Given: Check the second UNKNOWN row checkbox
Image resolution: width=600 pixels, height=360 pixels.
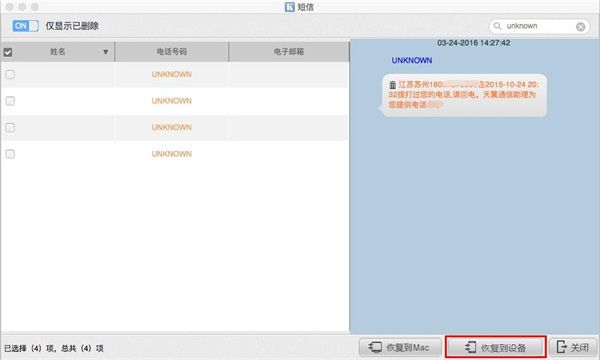Looking at the screenshot, I should click(x=10, y=101).
